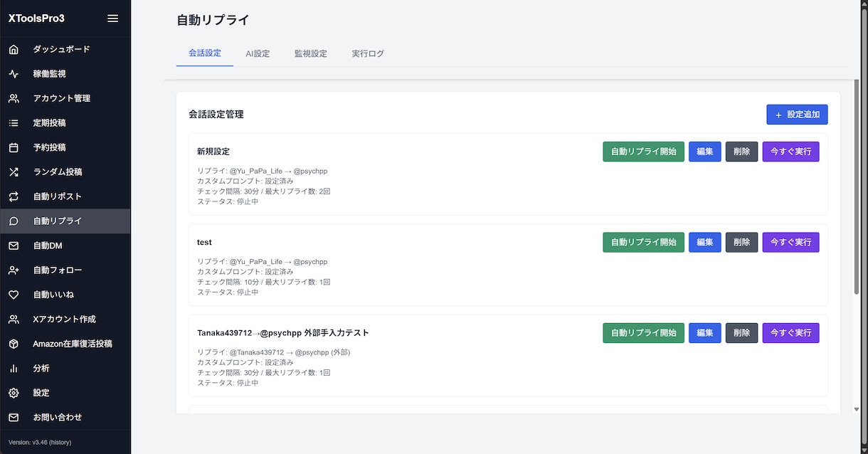Click the envelope icon beside お問い合わせ

pos(14,418)
